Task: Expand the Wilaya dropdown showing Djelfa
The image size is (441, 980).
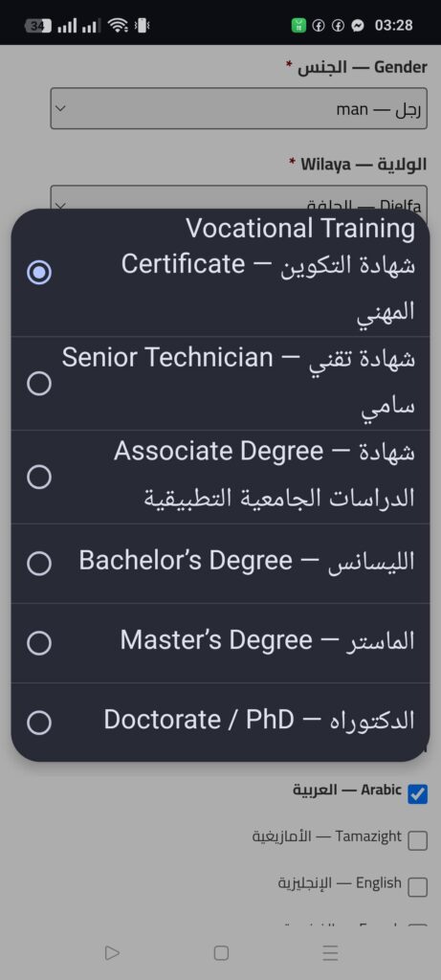Action: 238,197
